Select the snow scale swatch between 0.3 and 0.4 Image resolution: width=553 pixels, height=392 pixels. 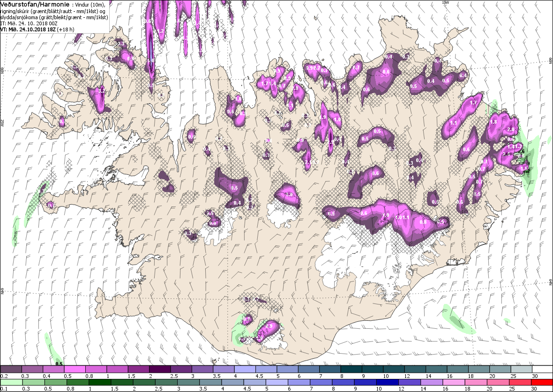pos(32,370)
